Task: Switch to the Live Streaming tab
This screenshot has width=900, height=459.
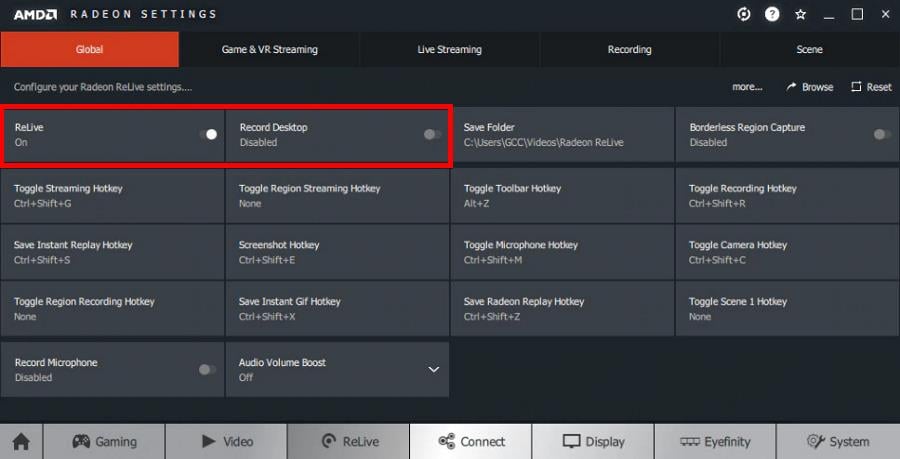Action: pyautogui.click(x=449, y=49)
